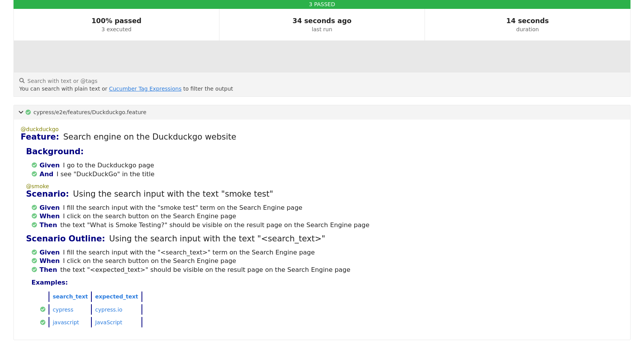644x364 pixels.
Task: Click the 'Scenario:' smoke test heading
Action: pyautogui.click(x=47, y=194)
